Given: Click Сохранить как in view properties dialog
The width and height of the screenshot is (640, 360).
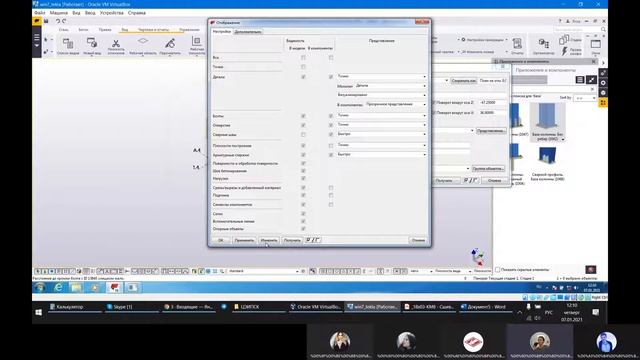Looking at the screenshot, I should (x=464, y=81).
